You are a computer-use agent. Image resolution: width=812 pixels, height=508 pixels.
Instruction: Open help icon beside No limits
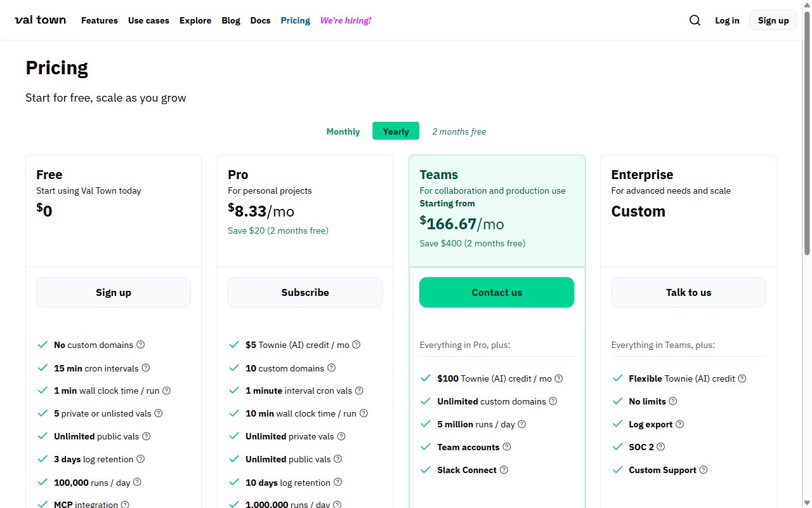click(673, 401)
